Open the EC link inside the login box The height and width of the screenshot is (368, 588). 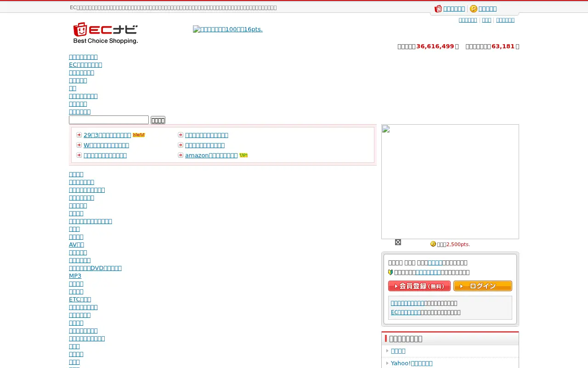[406, 312]
